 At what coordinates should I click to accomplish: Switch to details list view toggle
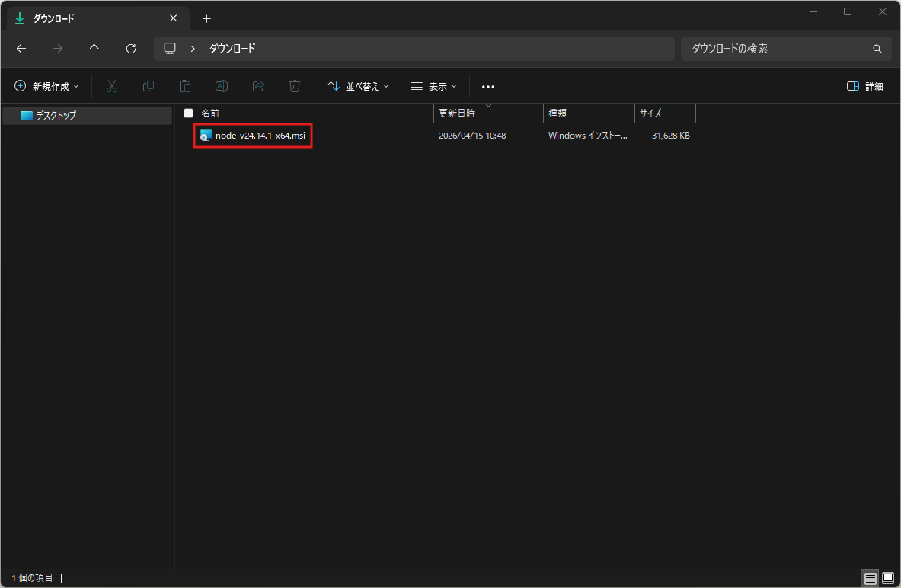(871, 578)
